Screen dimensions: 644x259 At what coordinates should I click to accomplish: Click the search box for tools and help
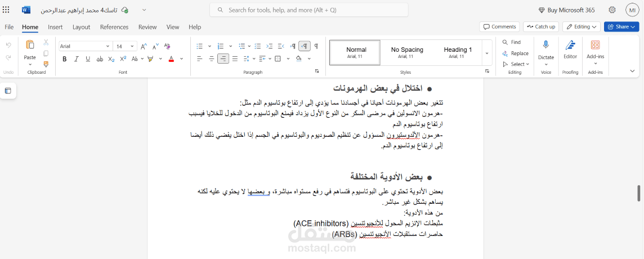pyautogui.click(x=309, y=10)
